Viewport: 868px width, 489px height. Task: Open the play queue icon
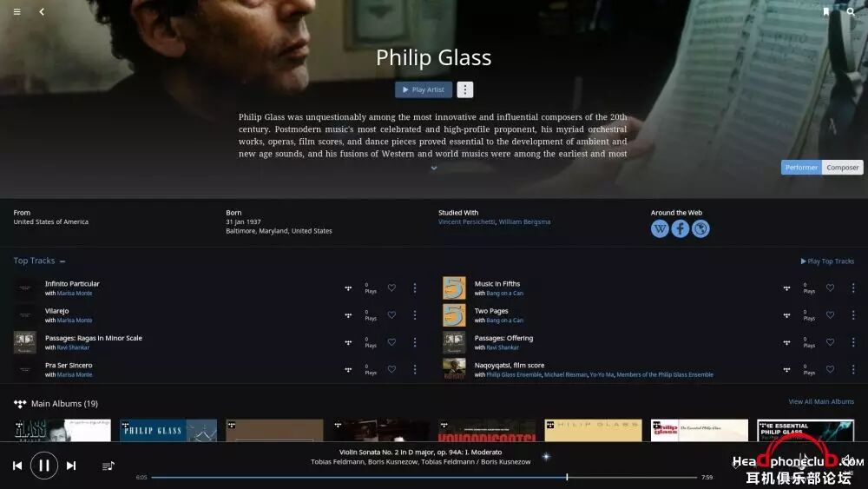[108, 466]
